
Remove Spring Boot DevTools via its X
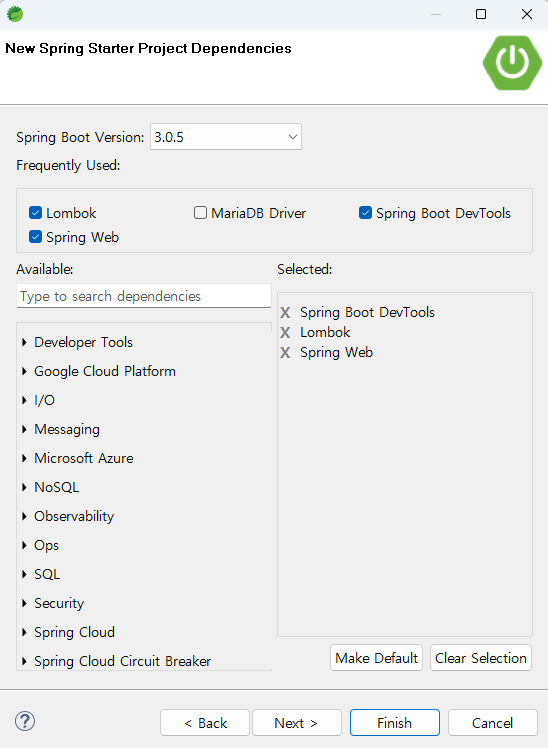(x=285, y=312)
